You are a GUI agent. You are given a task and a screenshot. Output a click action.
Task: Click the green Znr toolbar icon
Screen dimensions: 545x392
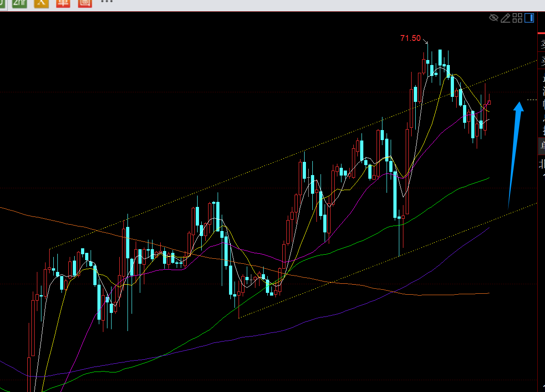[20, 3]
